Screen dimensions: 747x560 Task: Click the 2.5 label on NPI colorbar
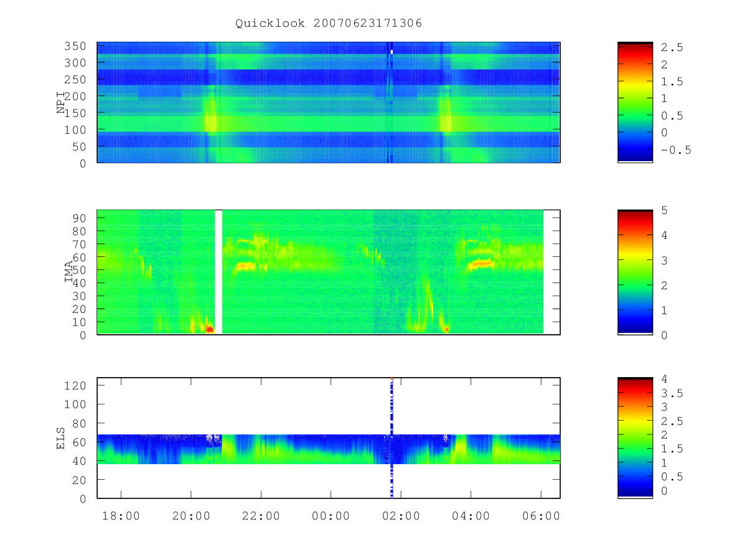point(673,47)
